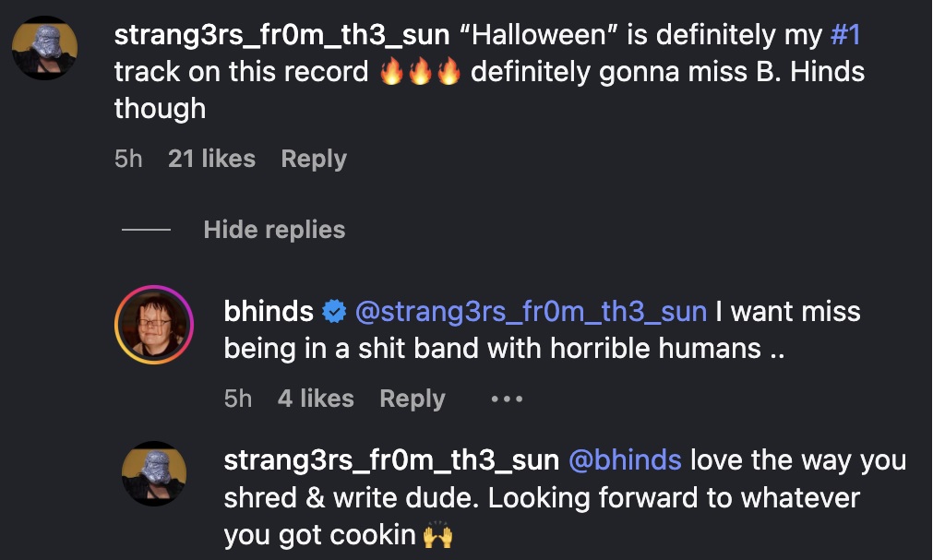Open bhinds profile picture with story ring
Screen dimensions: 933x560
pyautogui.click(x=154, y=325)
